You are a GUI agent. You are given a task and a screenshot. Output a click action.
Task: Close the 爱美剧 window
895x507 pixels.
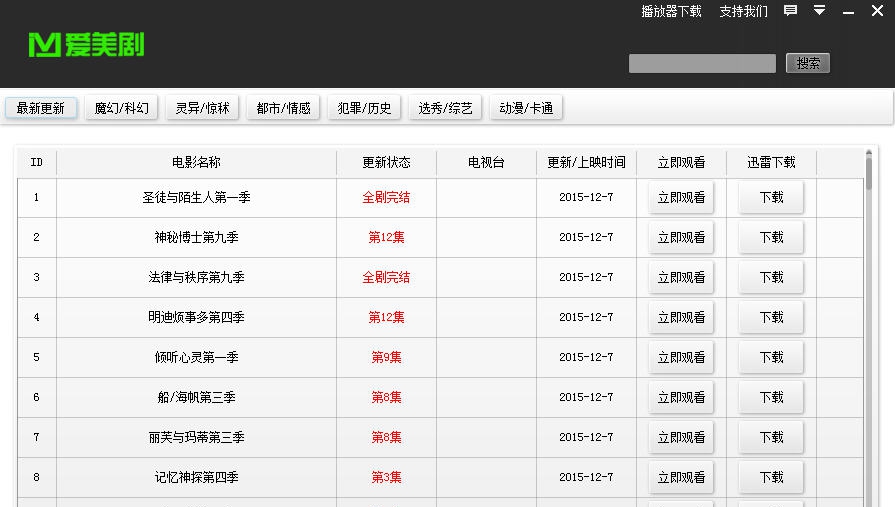pos(877,10)
